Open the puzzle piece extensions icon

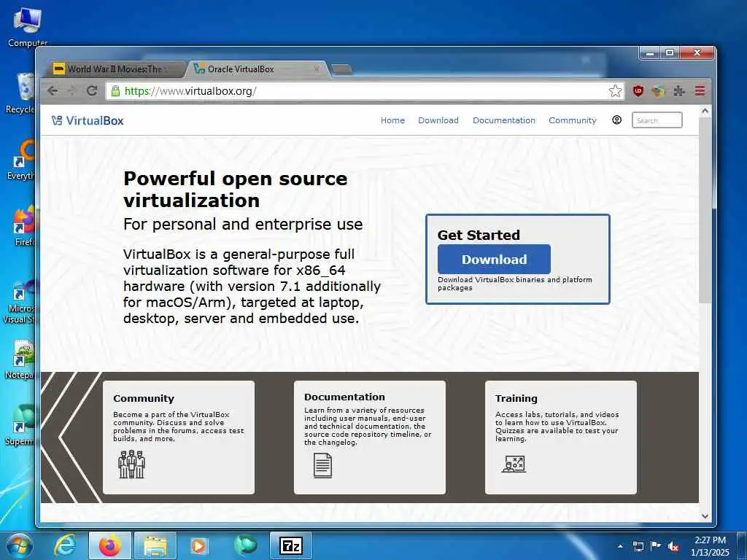679,90
